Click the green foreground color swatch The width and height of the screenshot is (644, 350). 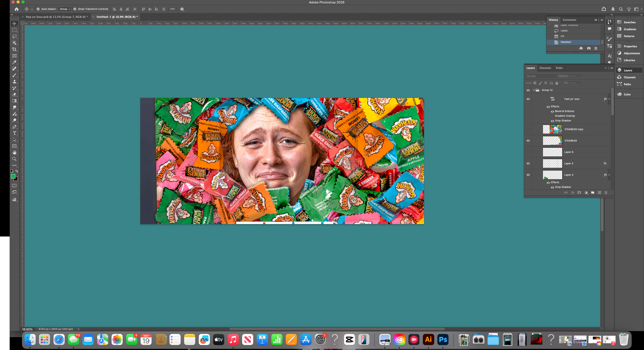13,176
